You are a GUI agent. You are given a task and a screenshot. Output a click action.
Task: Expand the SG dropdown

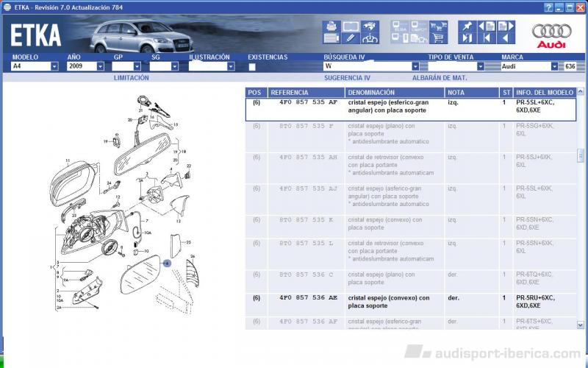(x=174, y=66)
